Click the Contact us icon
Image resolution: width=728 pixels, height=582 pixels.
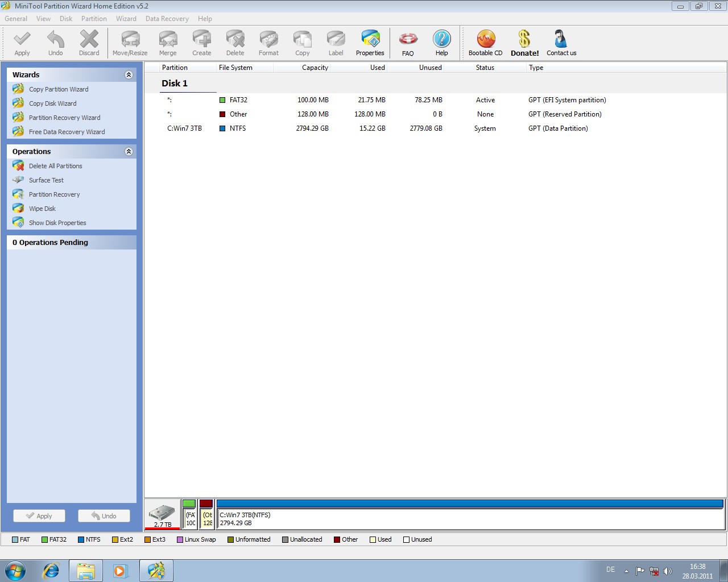click(561, 39)
